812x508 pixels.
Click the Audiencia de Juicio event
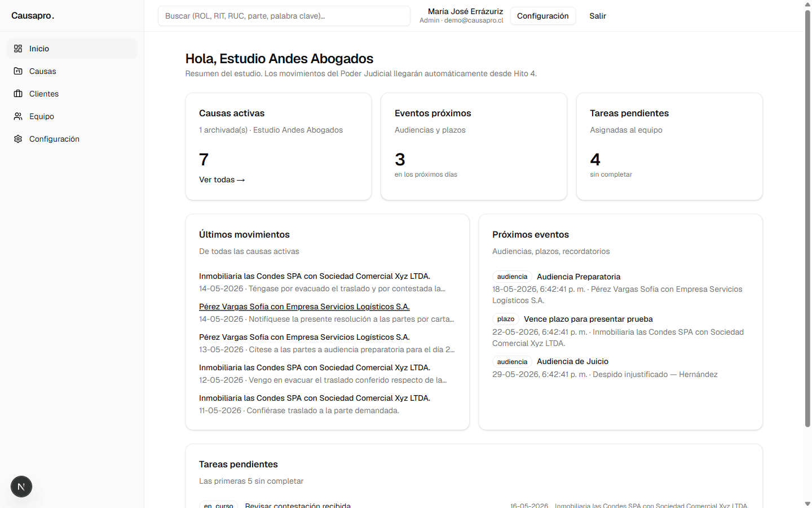[x=572, y=361]
